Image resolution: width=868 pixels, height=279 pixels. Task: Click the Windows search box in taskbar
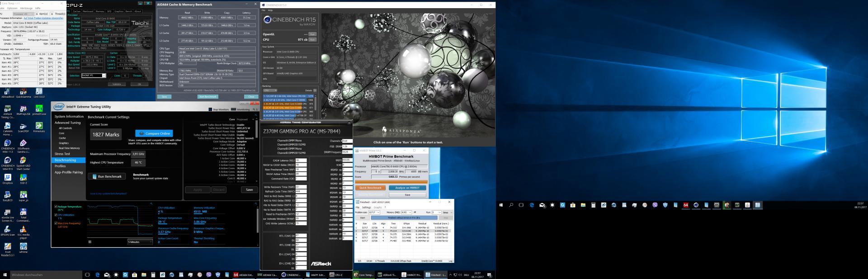[45, 275]
